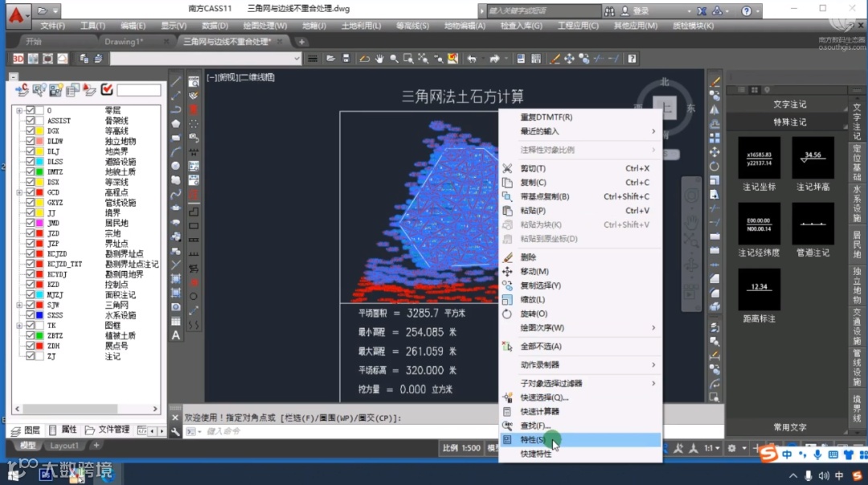Screen dimensions: 868x485
Task: Open 最近的输入 submenu
Action: [580, 131]
